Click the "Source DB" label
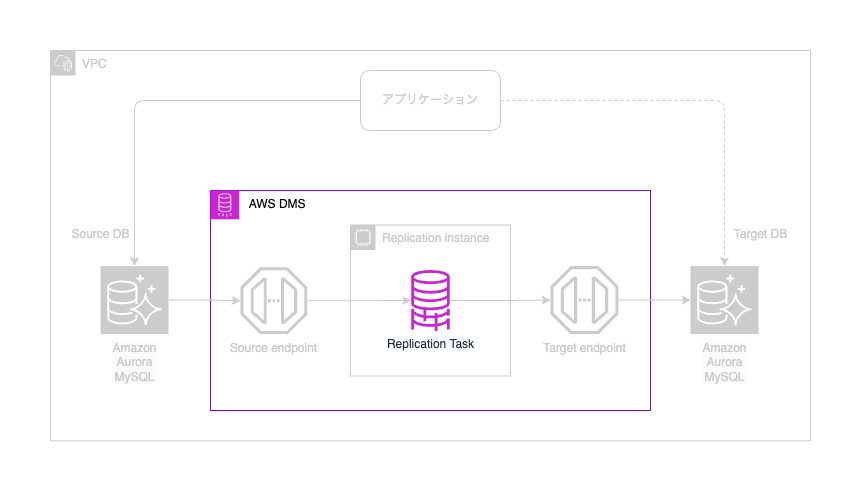Viewport: 861px width, 492px height. (x=100, y=234)
